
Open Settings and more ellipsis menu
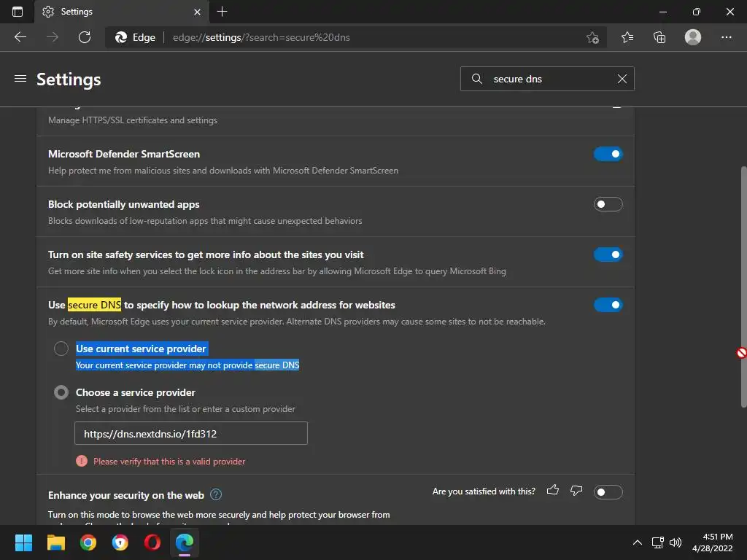(726, 37)
